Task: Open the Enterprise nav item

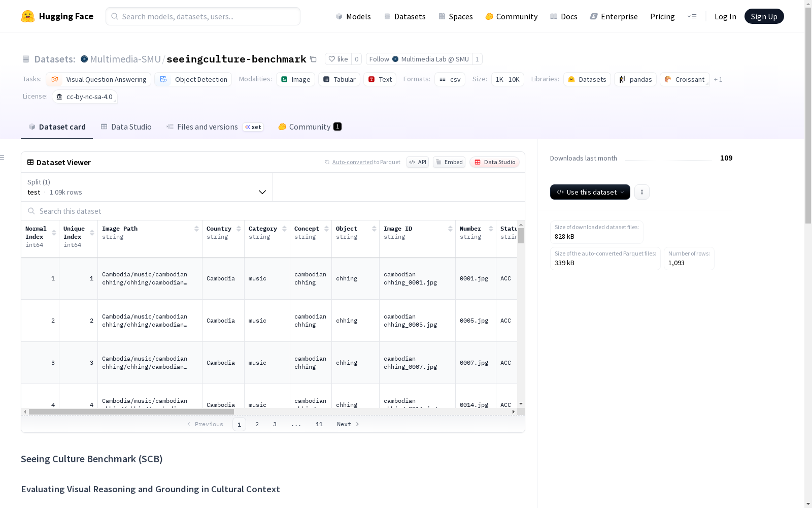Action: (614, 16)
